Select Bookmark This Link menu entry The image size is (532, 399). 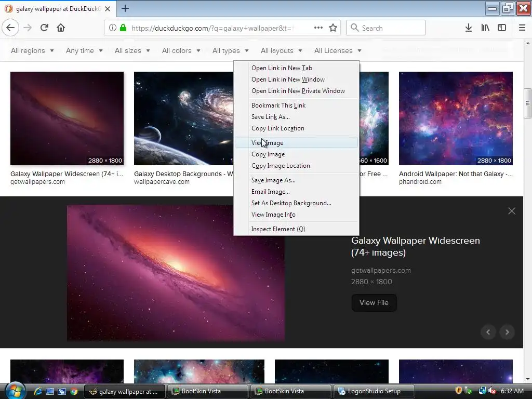[296, 105]
